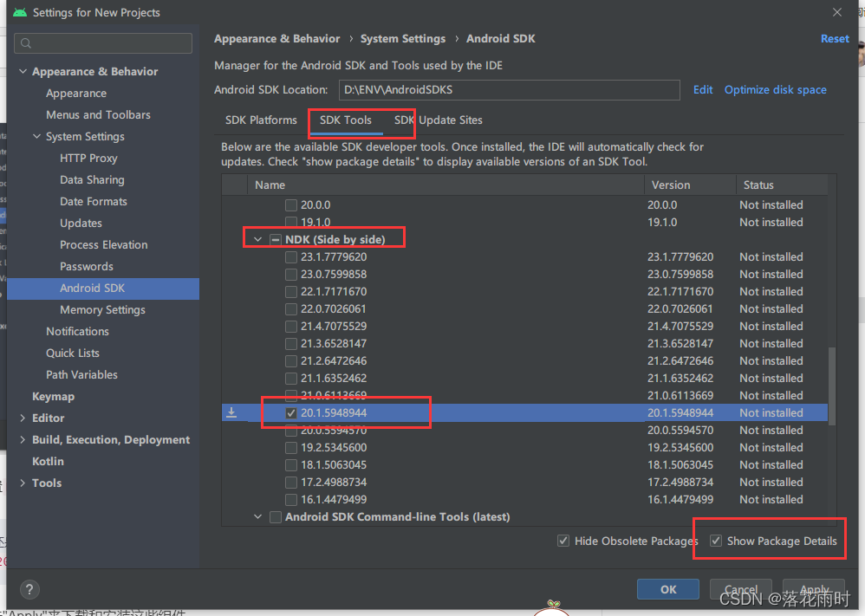Image resolution: width=865 pixels, height=616 pixels.
Task: Check Android SDK Command-line Tools checkbox
Action: [276, 516]
